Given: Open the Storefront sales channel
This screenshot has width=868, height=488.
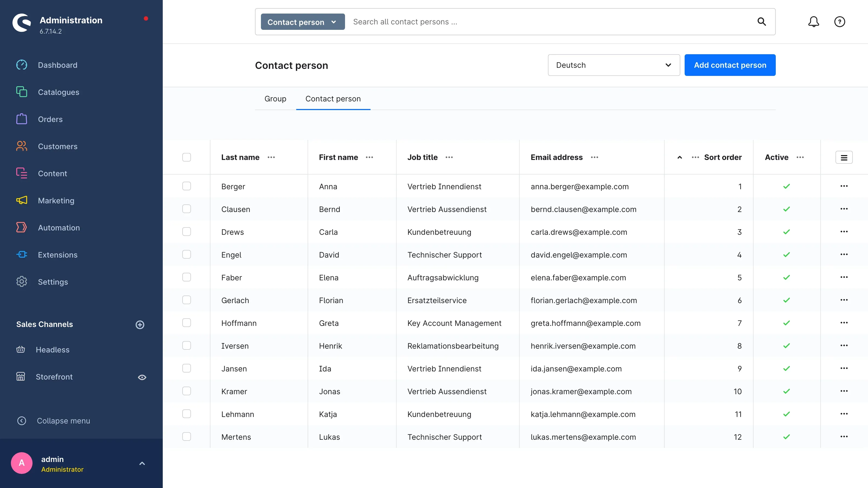Looking at the screenshot, I should point(54,377).
